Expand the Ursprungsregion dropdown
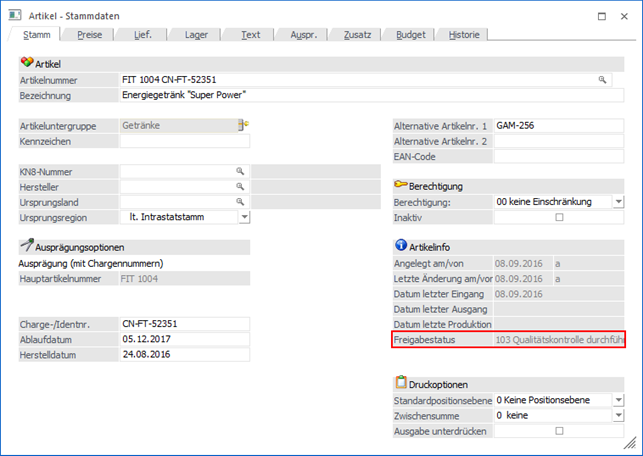643x456 pixels. pyautogui.click(x=244, y=217)
